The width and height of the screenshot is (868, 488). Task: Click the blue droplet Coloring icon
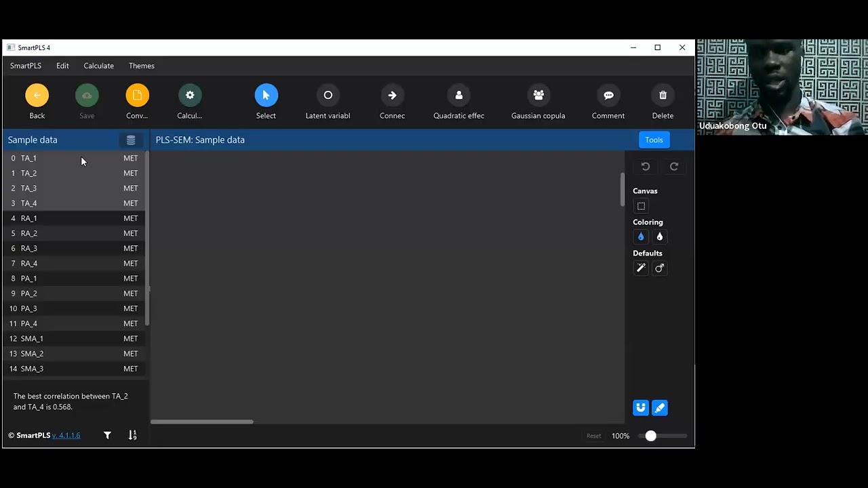[x=641, y=237]
